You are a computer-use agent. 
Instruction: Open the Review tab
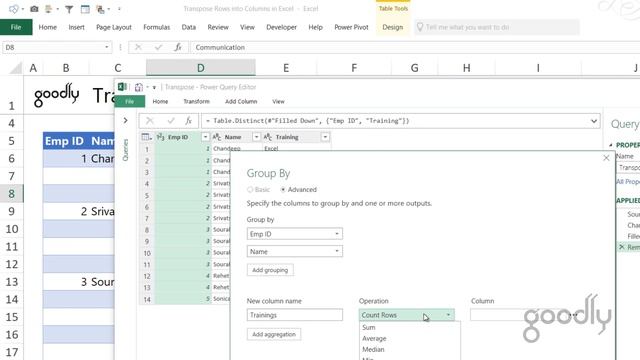pos(218,27)
